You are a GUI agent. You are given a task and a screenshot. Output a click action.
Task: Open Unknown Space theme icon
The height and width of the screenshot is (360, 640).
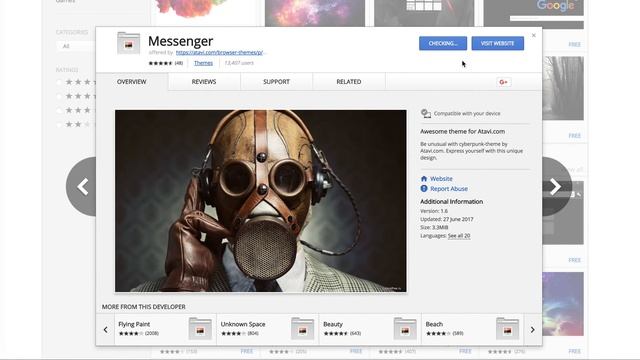click(302, 329)
